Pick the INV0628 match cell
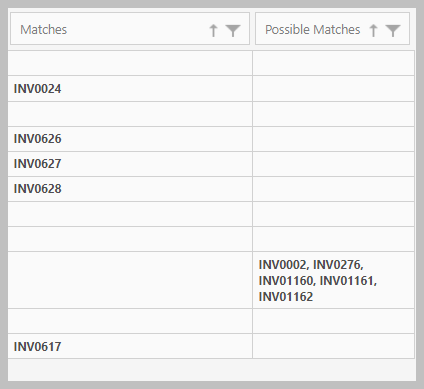This screenshot has height=389, width=424. [x=130, y=189]
